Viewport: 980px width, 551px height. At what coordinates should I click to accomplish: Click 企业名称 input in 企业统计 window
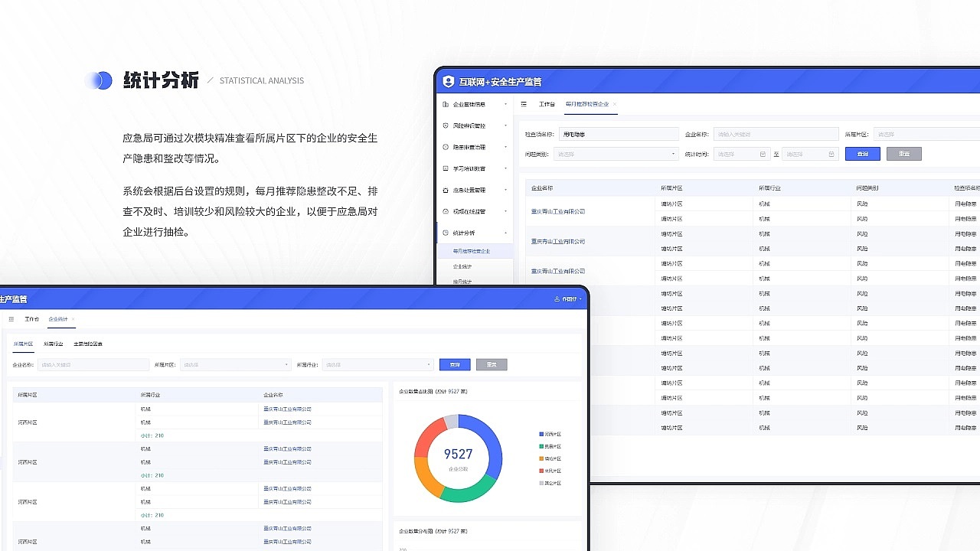(x=93, y=365)
